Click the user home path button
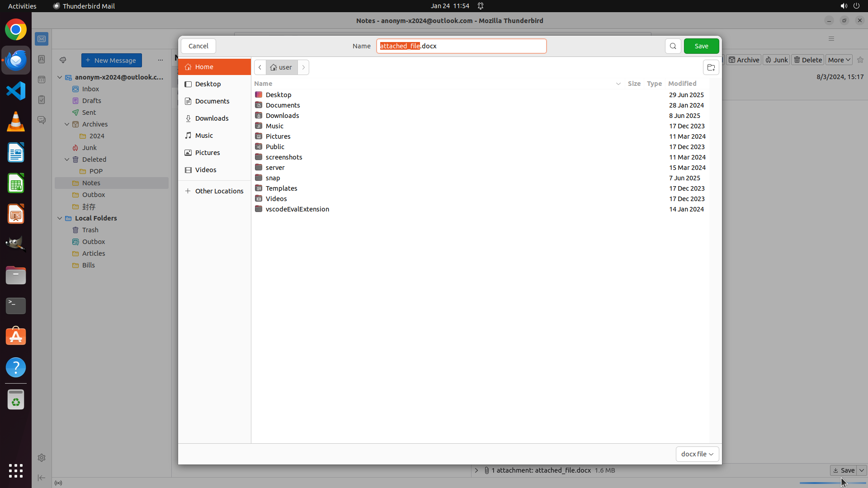The width and height of the screenshot is (868, 488). pos(282,67)
